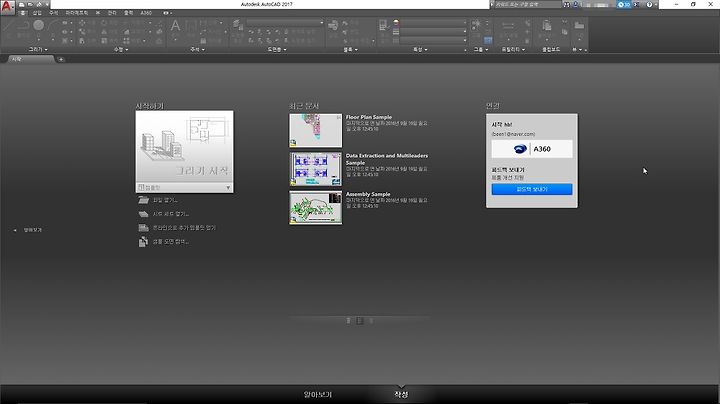Expand the Groups panel dropdown
This screenshot has height=404, width=720.
click(481, 49)
